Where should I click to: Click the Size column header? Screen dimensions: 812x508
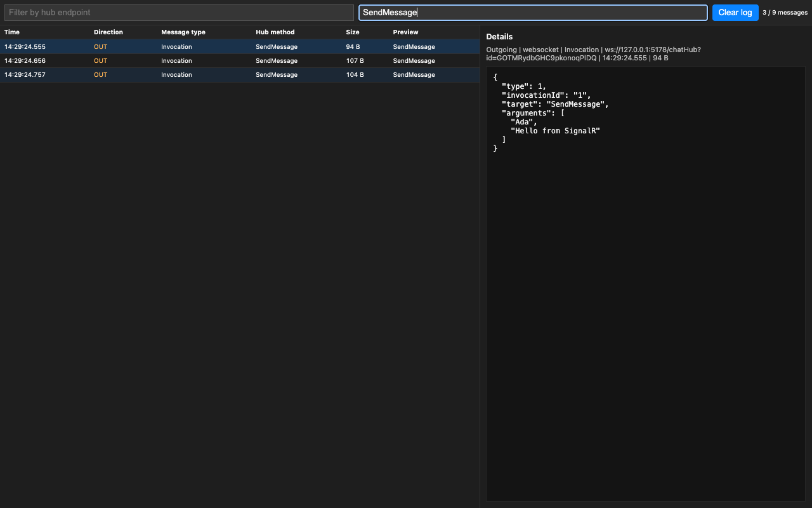tap(353, 32)
